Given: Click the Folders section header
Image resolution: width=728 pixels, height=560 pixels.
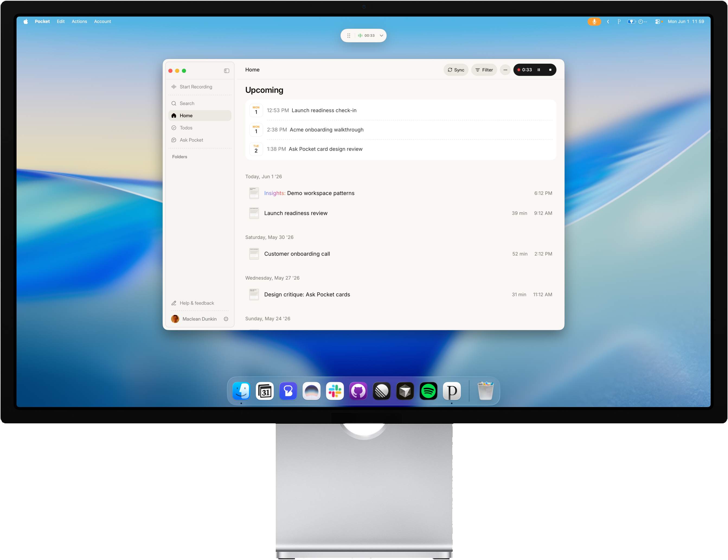Looking at the screenshot, I should [x=179, y=157].
